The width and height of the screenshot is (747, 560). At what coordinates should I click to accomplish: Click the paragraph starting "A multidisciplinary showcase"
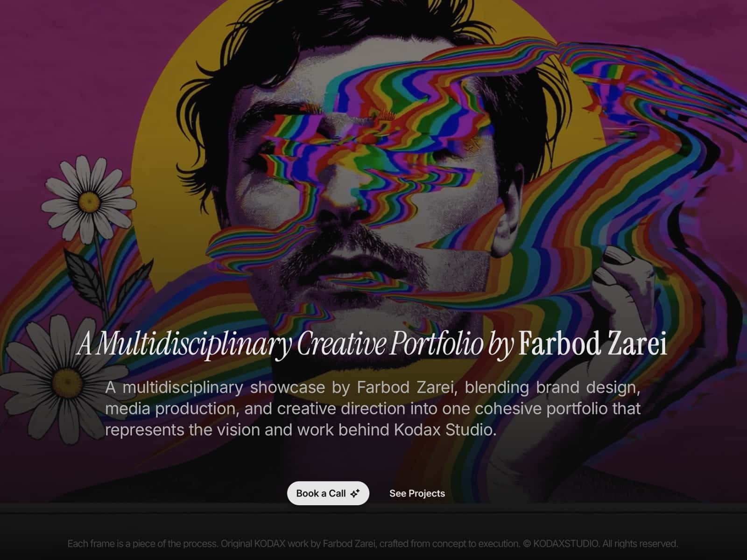(x=373, y=408)
